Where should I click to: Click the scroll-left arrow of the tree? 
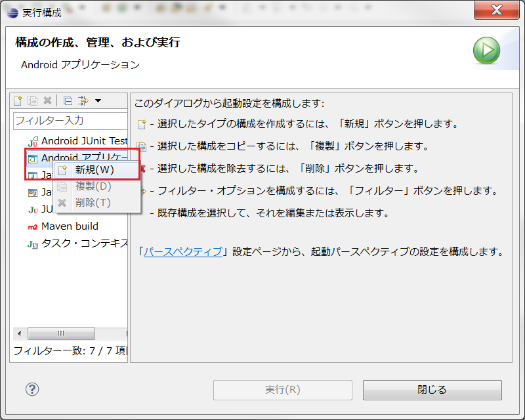tap(20, 333)
